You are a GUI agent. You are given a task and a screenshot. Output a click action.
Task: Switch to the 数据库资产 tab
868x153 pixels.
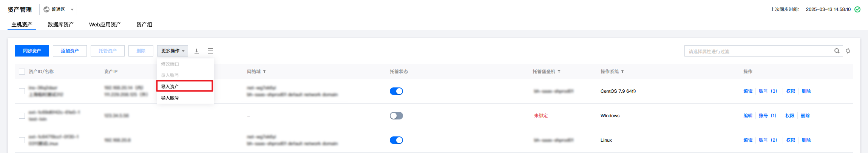coord(60,24)
